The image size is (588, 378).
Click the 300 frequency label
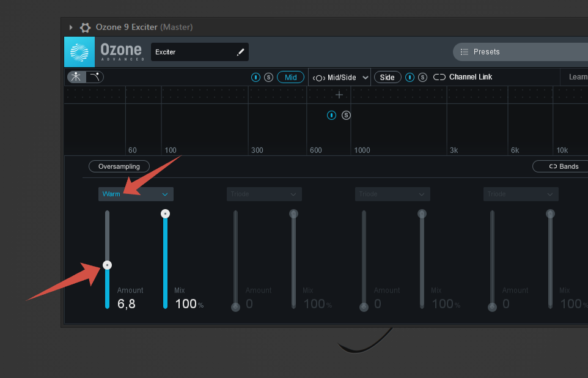pyautogui.click(x=257, y=150)
